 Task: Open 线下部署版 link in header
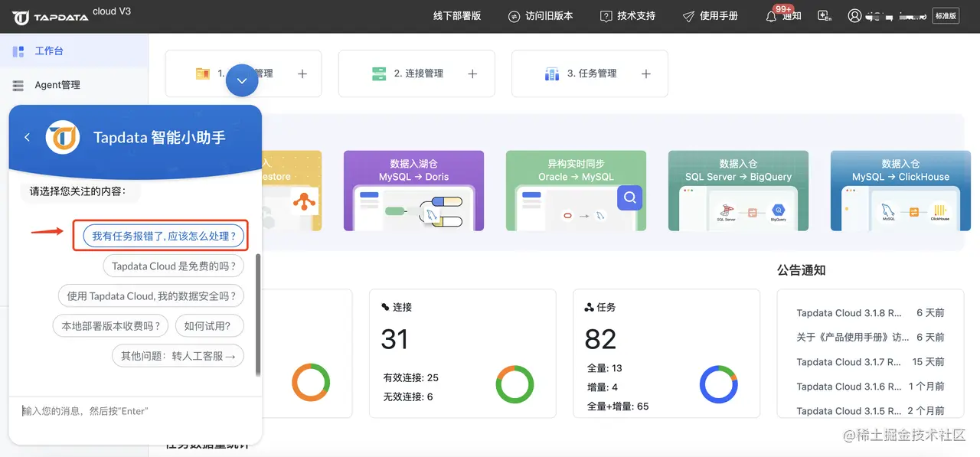(457, 15)
